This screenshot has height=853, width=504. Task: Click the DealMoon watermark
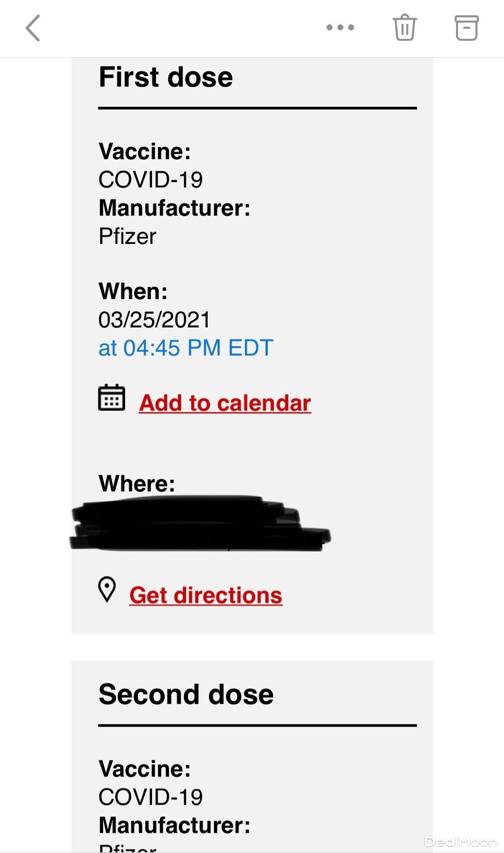click(461, 842)
